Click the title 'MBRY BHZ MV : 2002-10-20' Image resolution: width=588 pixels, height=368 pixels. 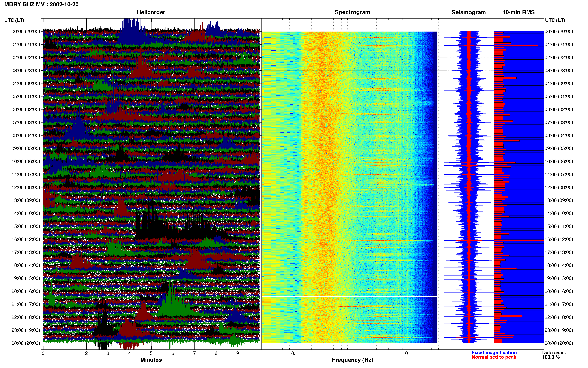(x=41, y=4)
